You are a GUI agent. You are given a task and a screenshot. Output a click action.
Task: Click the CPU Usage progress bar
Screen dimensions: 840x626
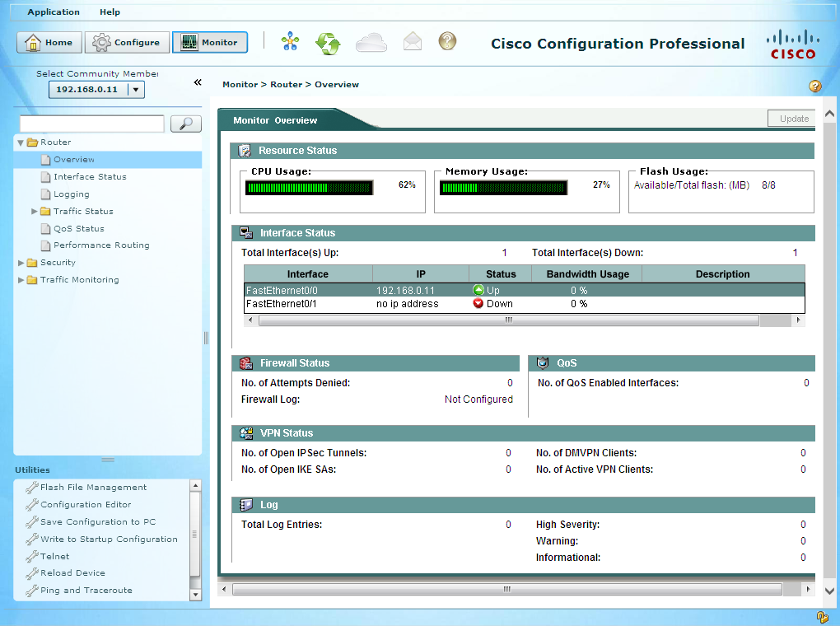[309, 188]
